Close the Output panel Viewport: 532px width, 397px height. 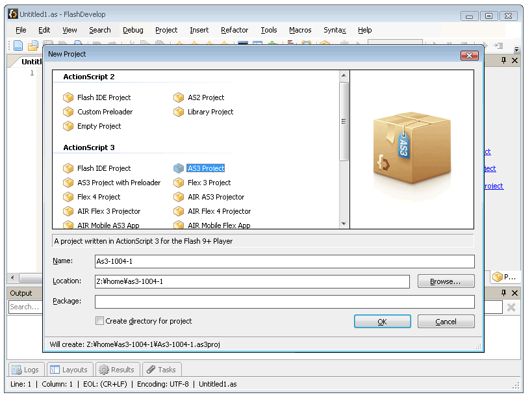514,293
